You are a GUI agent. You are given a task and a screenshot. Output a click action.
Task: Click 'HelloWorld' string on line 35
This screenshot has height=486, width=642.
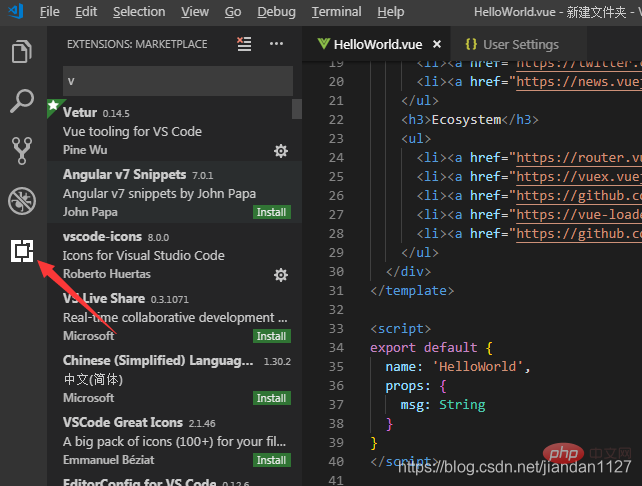pyautogui.click(x=477, y=366)
